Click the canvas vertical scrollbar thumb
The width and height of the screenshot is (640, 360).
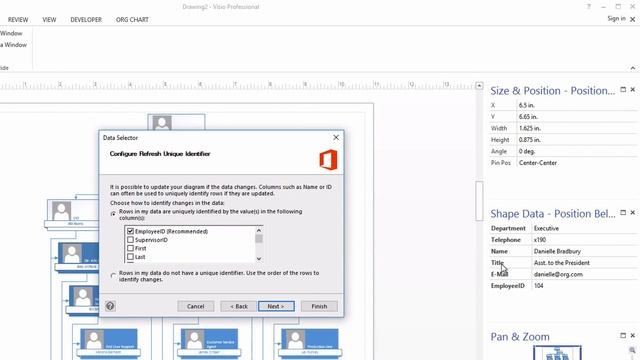click(x=479, y=201)
